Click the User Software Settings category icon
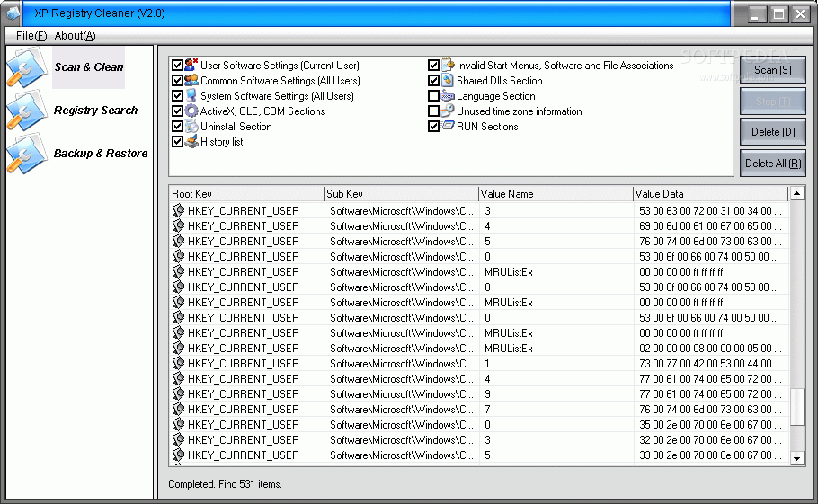Viewport: 818px width, 504px height. [x=191, y=66]
